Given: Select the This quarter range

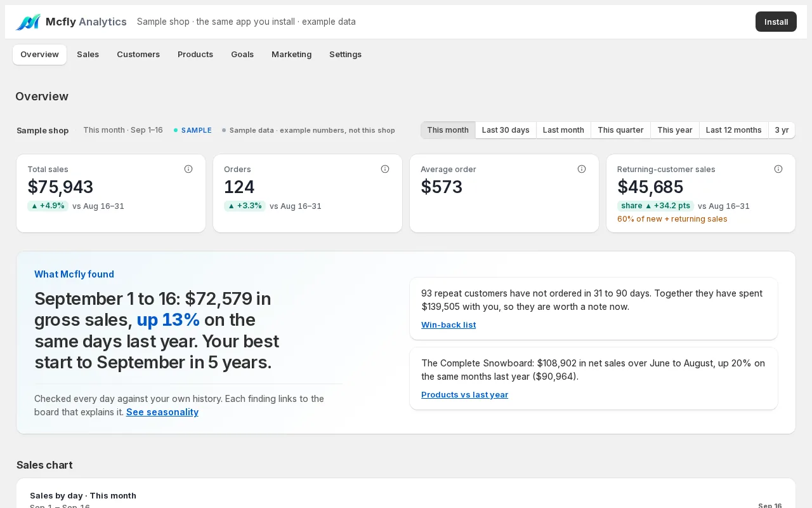Looking at the screenshot, I should point(620,130).
